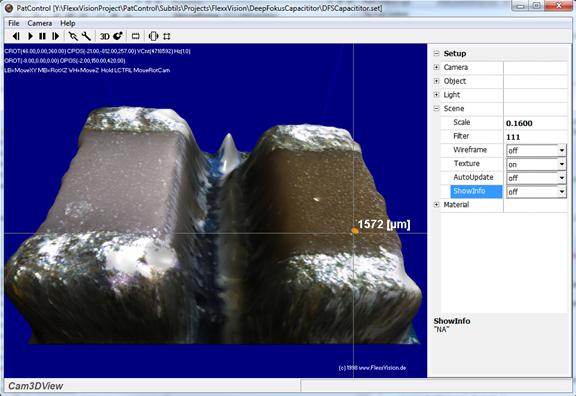This screenshot has width=576, height=396.
Task: Expand the Object property group
Action: [x=436, y=81]
